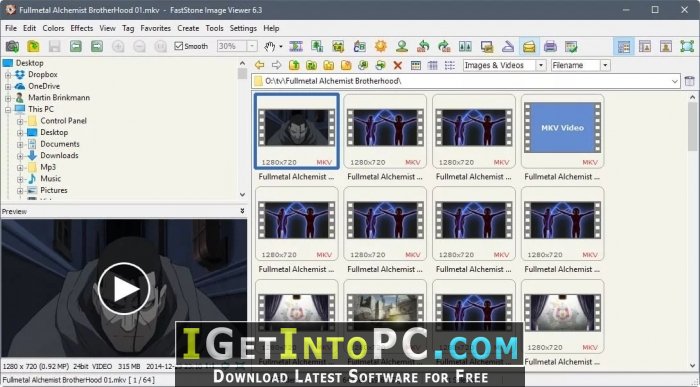Open the Tools menu
The height and width of the screenshot is (387, 700).
[x=214, y=28]
